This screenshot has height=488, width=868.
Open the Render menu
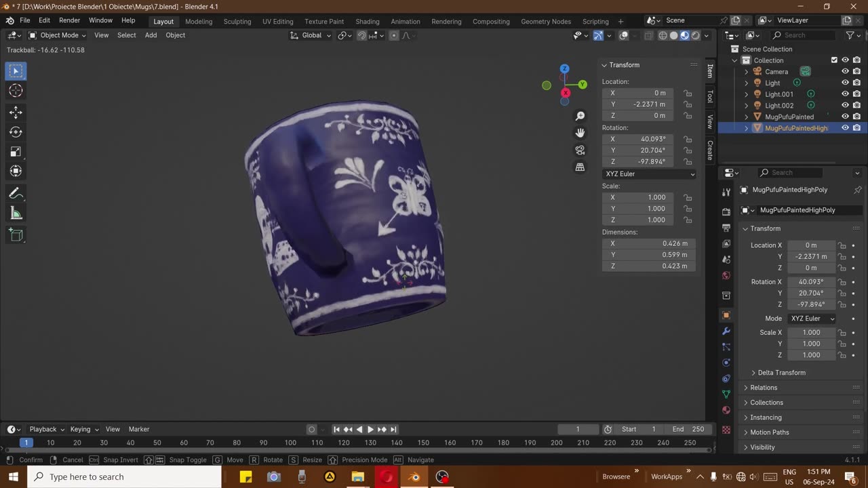[69, 20]
